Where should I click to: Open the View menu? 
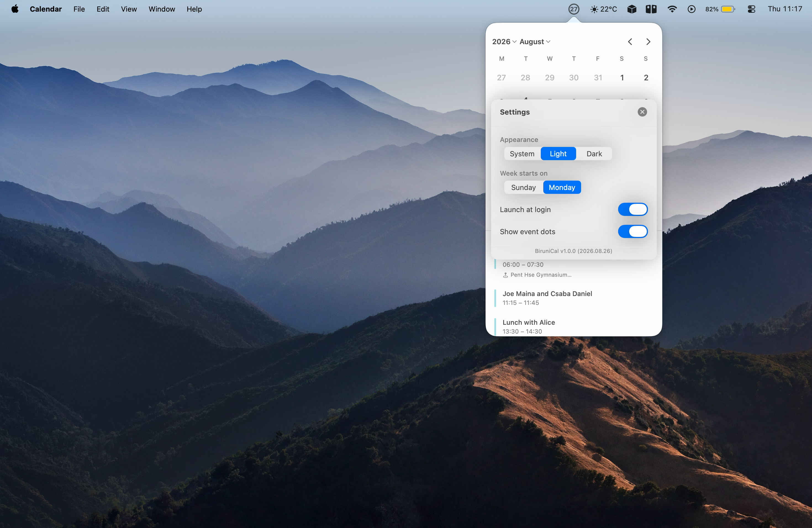coord(129,9)
